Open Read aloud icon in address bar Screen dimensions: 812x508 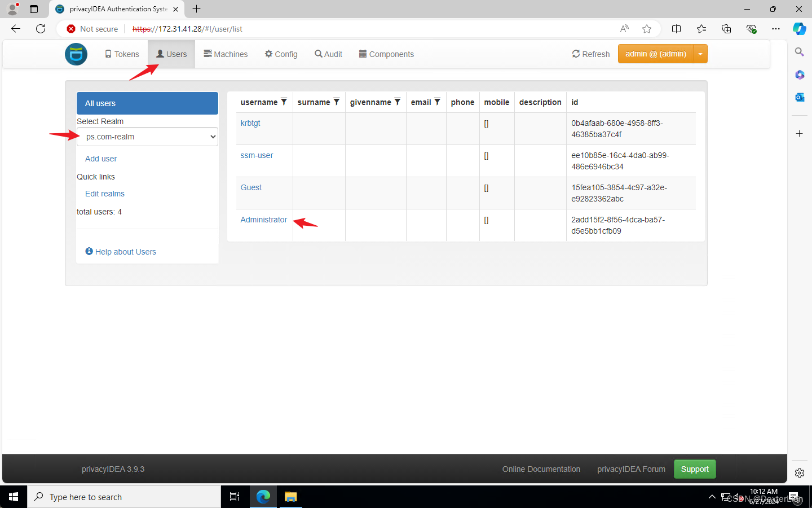(624, 29)
